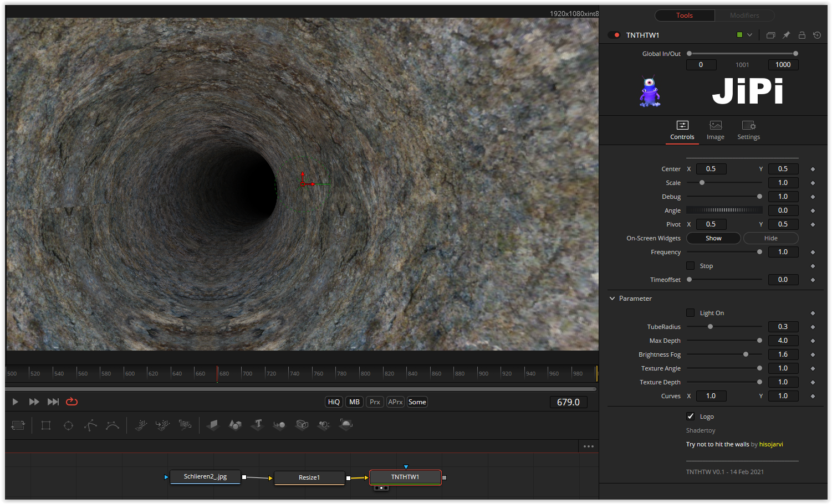Image resolution: width=832 pixels, height=504 pixels.
Task: Select the Rectangle mask tool
Action: (x=46, y=425)
